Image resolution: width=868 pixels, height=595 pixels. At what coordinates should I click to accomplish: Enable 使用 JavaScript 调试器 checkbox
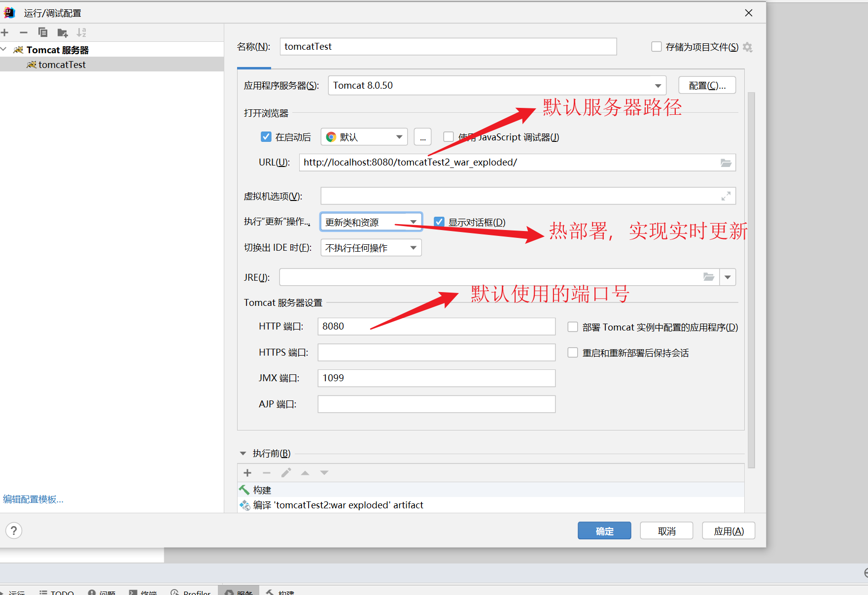point(449,137)
